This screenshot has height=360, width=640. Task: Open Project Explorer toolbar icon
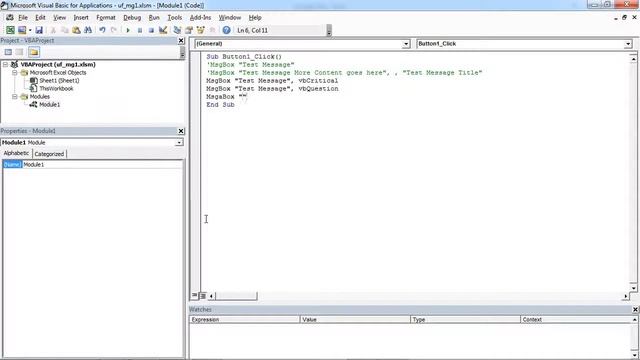click(177, 30)
